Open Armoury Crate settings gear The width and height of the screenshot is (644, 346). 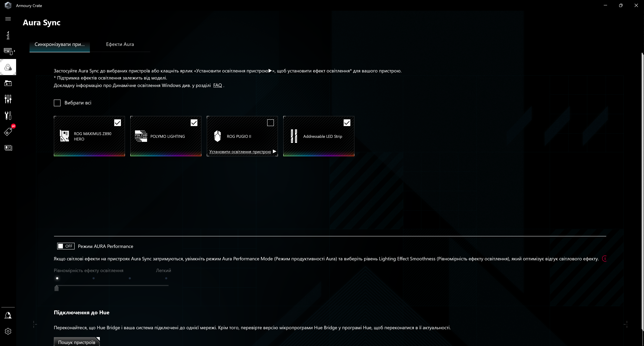click(x=8, y=331)
